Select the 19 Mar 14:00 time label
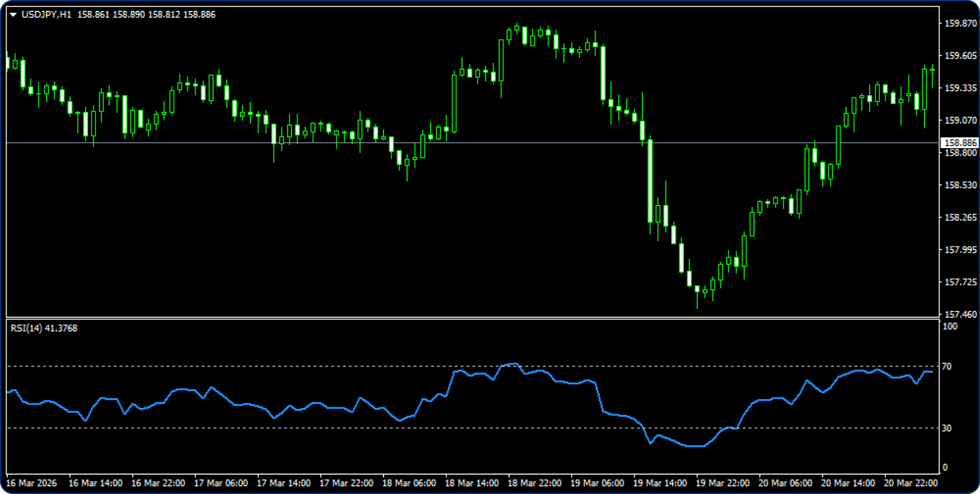980x494 pixels. (x=660, y=483)
